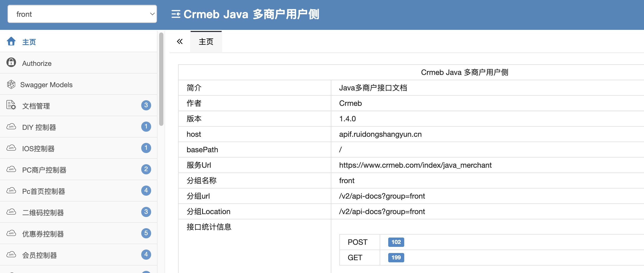
Task: Click the 分组Location value /v2/api-docs?group=front
Action: pyautogui.click(x=382, y=211)
